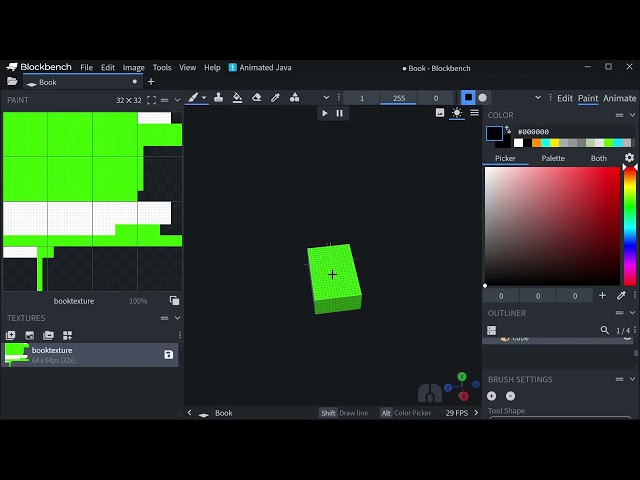This screenshot has width=640, height=480.
Task: Select the Color Picker eyedropper tool
Action: pos(276,98)
